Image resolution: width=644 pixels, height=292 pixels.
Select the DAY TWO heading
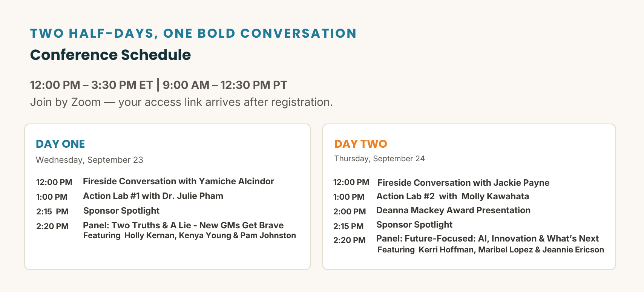tap(361, 144)
